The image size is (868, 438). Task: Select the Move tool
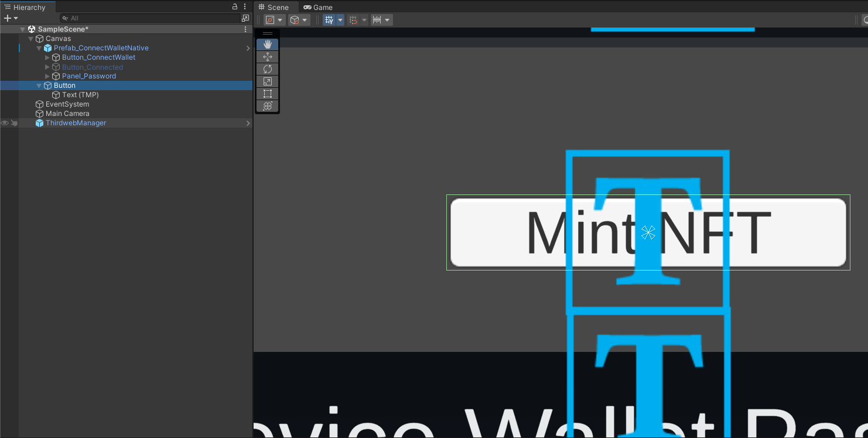(268, 57)
